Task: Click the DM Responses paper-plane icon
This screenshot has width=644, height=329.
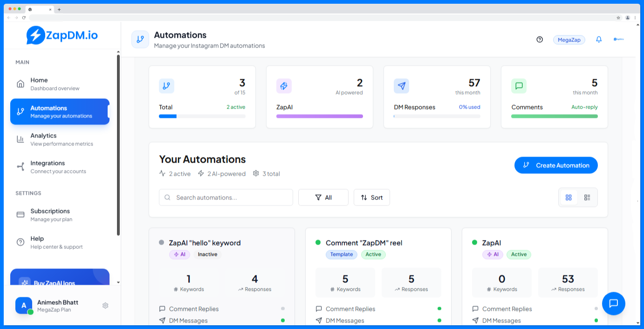Action: tap(401, 86)
